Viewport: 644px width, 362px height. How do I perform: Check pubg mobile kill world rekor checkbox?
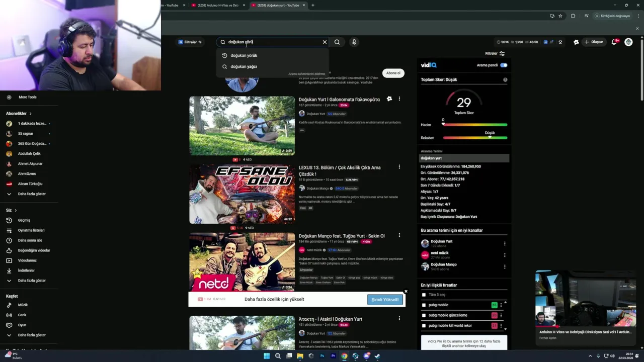424,326
